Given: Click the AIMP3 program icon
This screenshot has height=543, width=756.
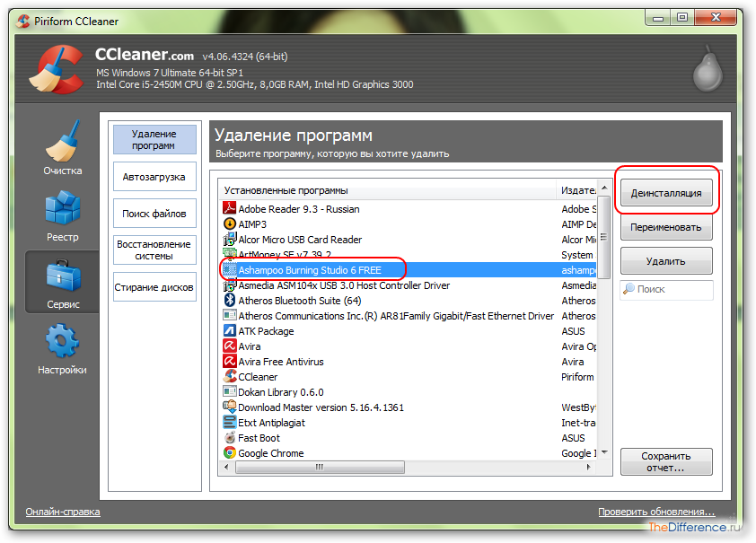Looking at the screenshot, I should pyautogui.click(x=229, y=223).
